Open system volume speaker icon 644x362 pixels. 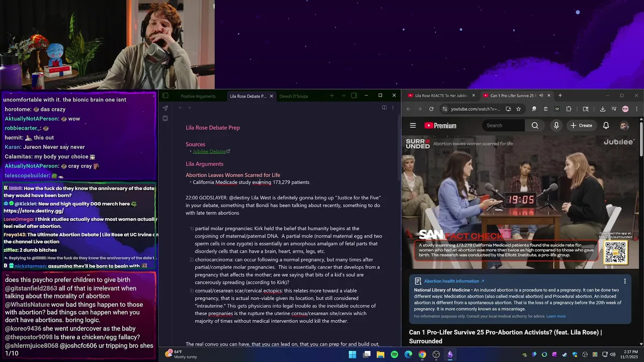point(613,354)
